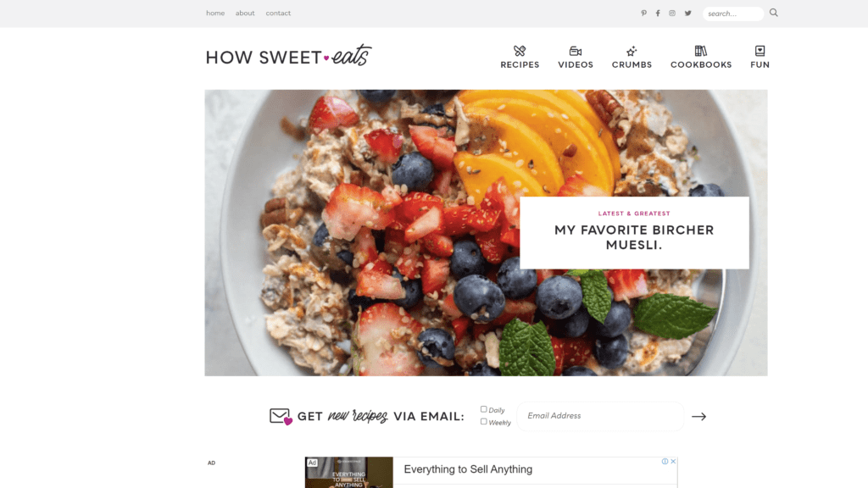Submit email with the arrow icon
The width and height of the screenshot is (868, 488).
(x=698, y=417)
